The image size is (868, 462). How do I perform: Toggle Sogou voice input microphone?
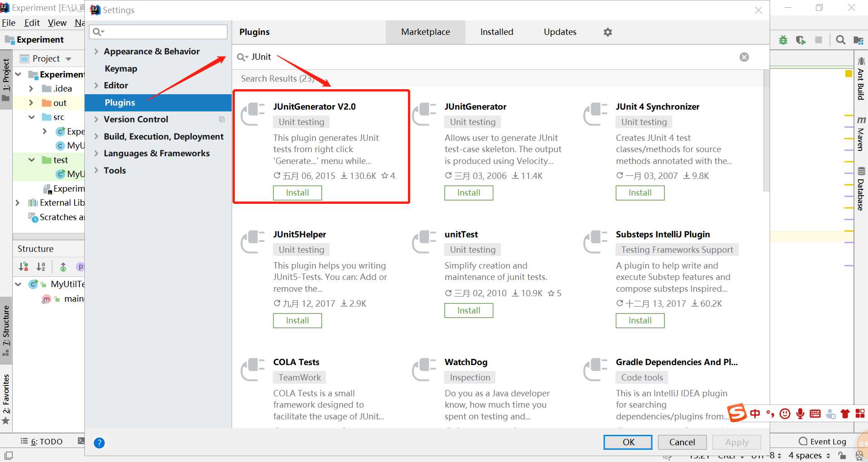pyautogui.click(x=800, y=414)
